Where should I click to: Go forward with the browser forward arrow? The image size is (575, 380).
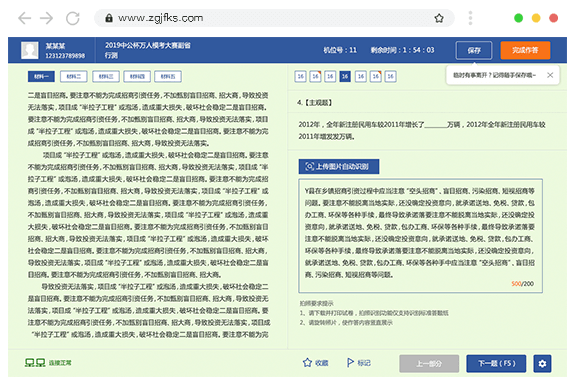(x=46, y=18)
